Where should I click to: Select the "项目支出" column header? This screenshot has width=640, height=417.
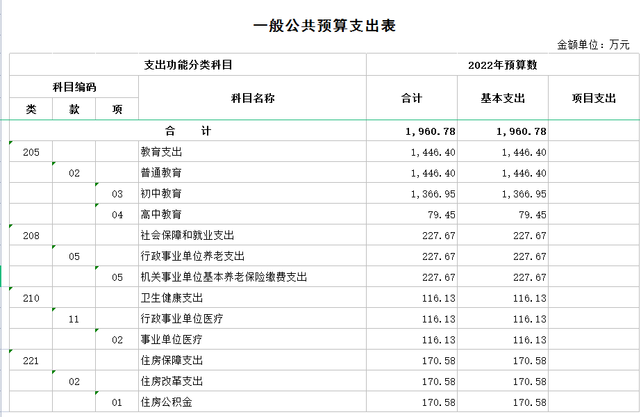[594, 98]
